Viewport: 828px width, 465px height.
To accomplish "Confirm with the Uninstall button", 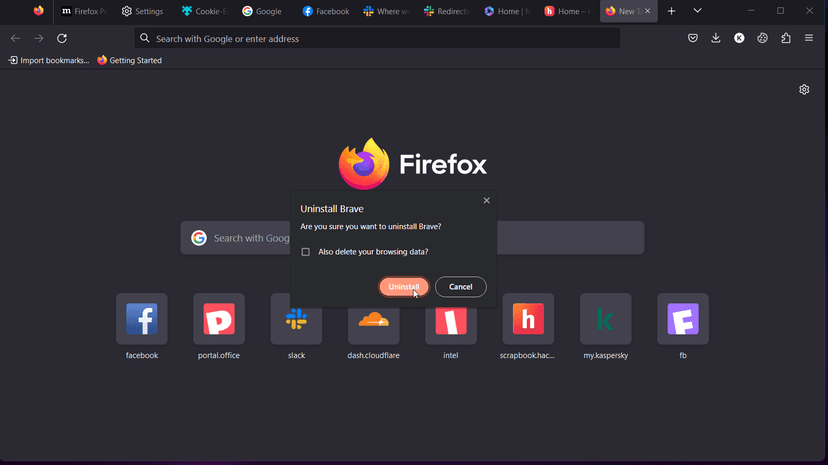I will pyautogui.click(x=404, y=287).
